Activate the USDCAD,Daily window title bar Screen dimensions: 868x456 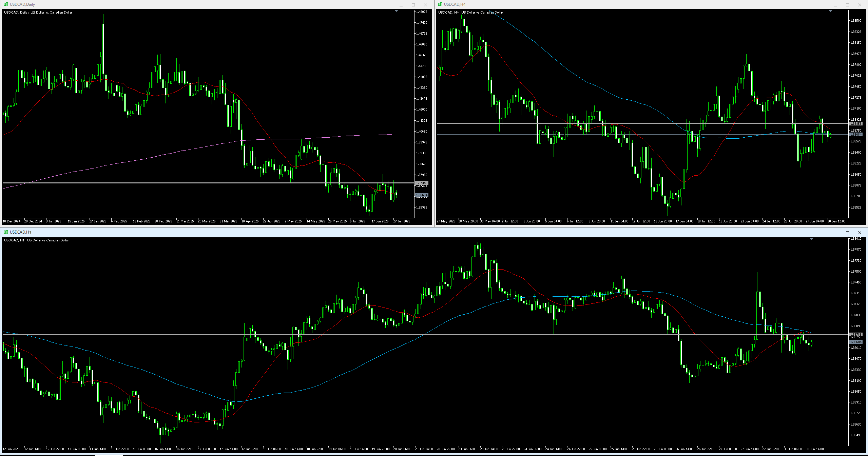point(204,4)
